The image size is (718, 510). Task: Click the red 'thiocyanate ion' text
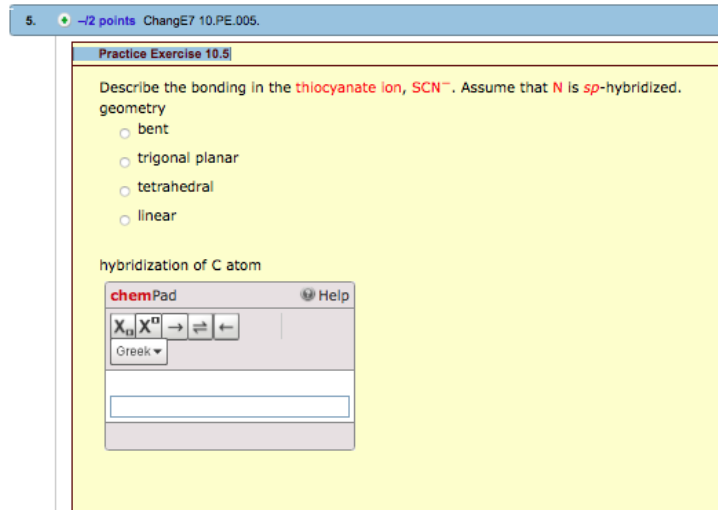pyautogui.click(x=350, y=88)
